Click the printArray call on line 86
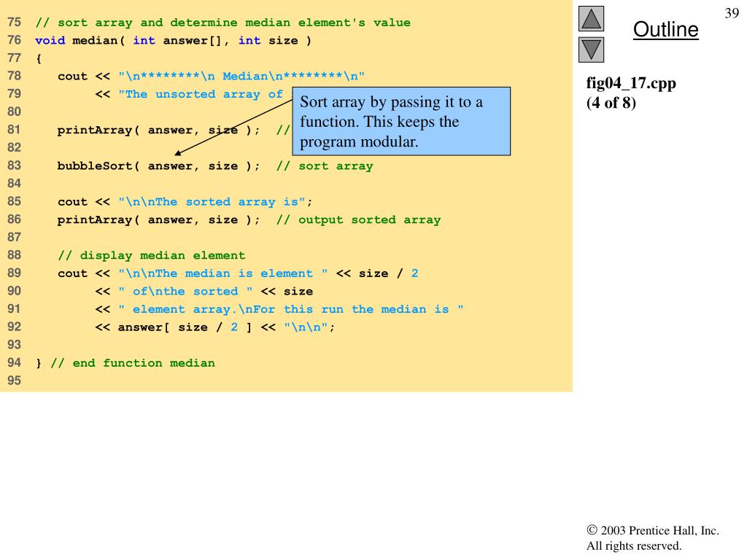747x560 pixels. click(x=158, y=219)
